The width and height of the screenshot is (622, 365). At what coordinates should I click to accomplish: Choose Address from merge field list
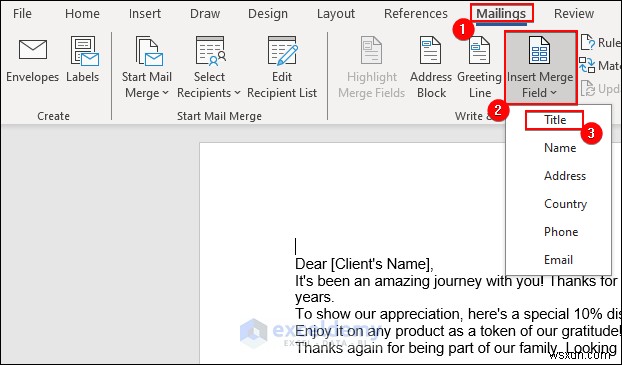(x=564, y=176)
